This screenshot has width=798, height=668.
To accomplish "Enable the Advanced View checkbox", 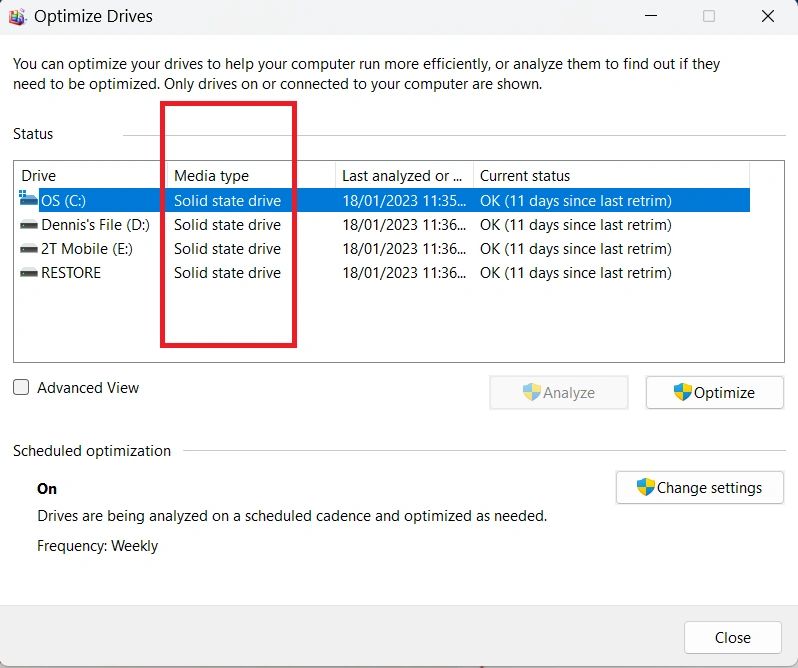I will coord(21,388).
